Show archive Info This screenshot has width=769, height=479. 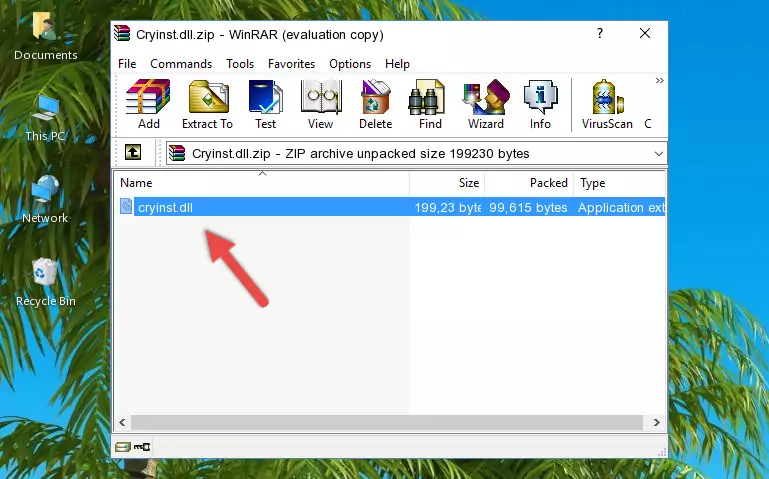[540, 104]
